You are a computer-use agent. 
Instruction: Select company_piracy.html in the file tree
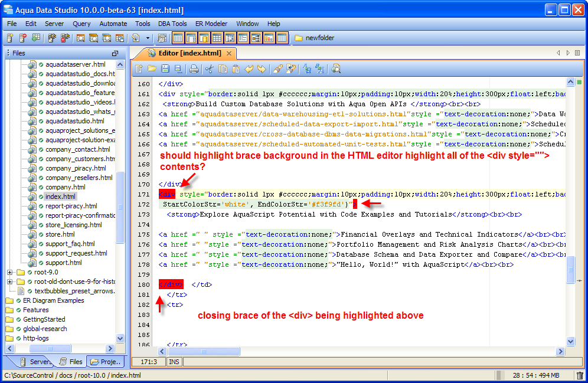(76, 168)
